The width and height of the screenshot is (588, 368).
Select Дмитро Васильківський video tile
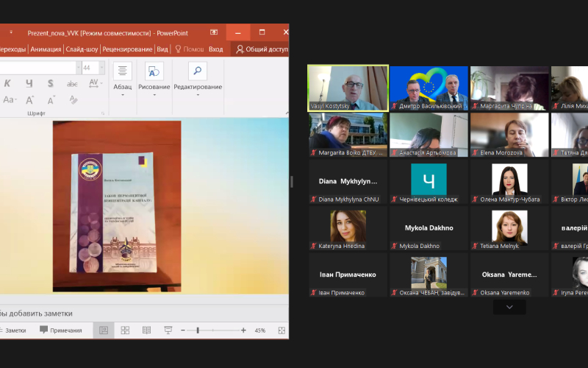pos(429,88)
